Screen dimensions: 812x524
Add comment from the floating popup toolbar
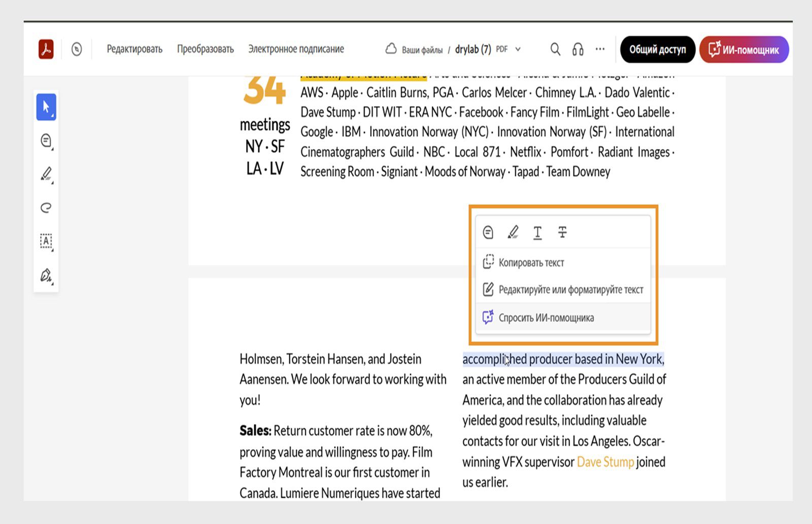[488, 232]
